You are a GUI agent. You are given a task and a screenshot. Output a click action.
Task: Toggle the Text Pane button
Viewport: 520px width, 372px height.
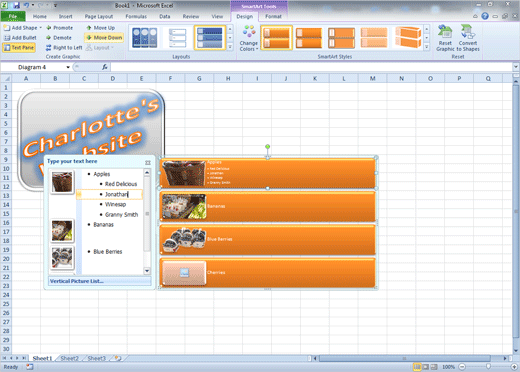(19, 48)
